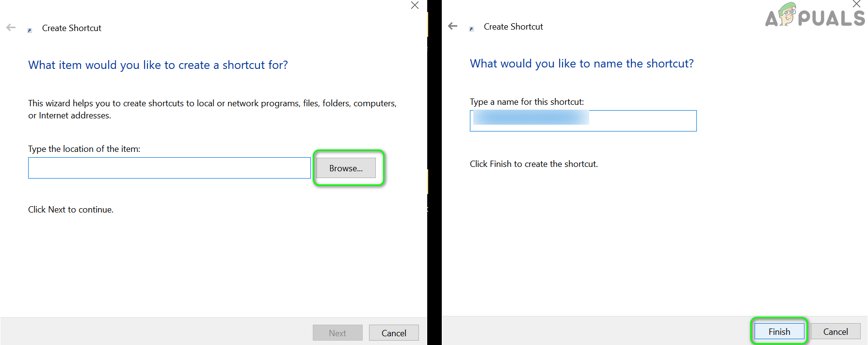868x345 pixels.
Task: Click the back arrow in the left wizard
Action: [11, 28]
